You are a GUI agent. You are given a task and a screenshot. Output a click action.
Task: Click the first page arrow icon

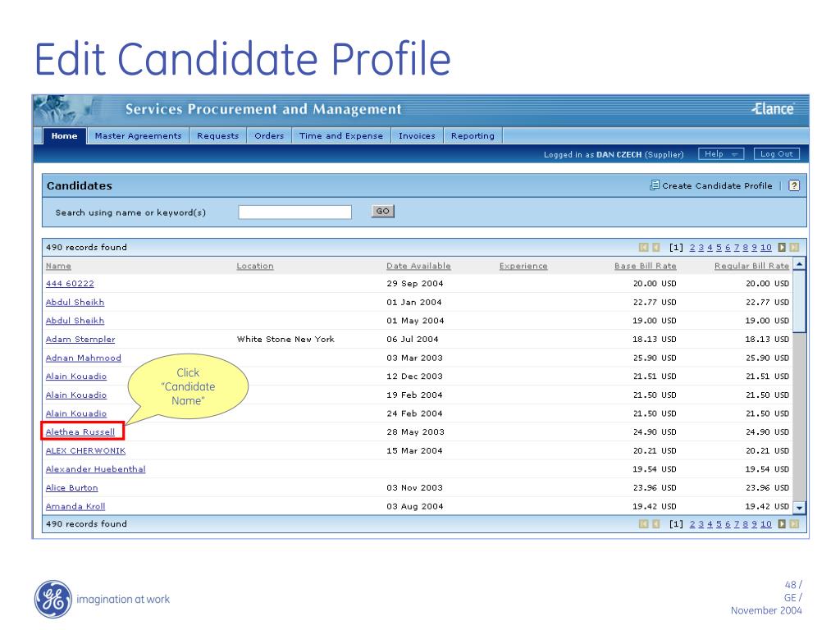point(644,246)
